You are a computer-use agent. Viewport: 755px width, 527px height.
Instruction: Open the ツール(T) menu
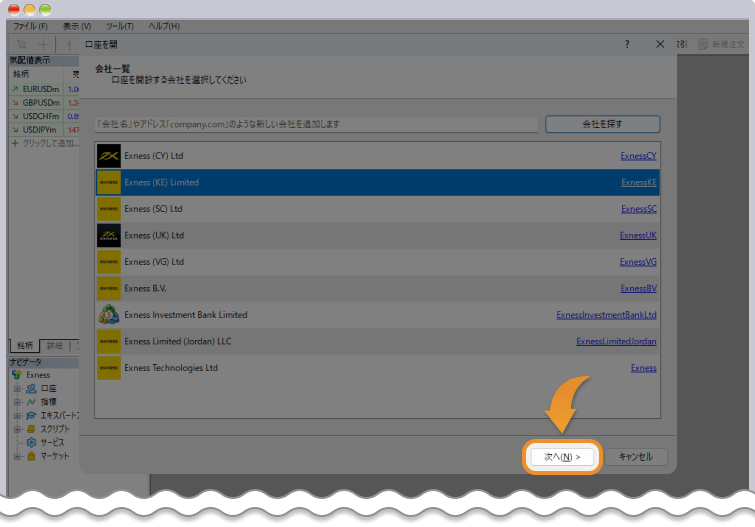[120, 25]
